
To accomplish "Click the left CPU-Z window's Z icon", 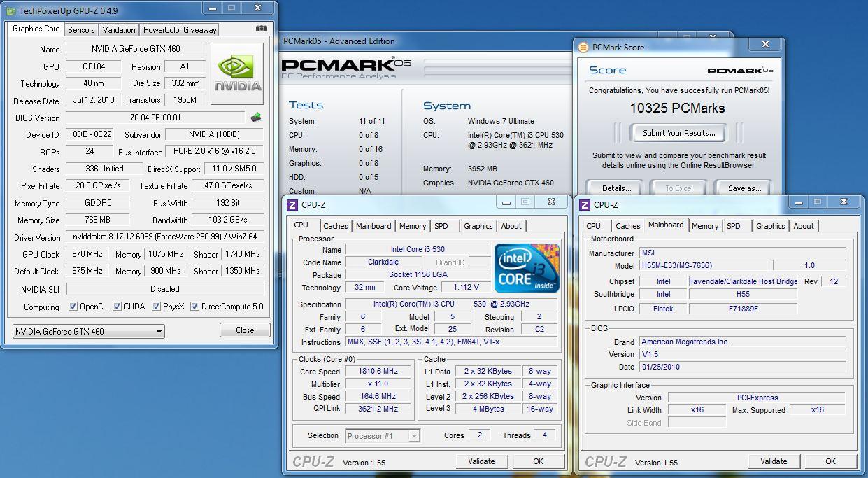I will pos(292,204).
